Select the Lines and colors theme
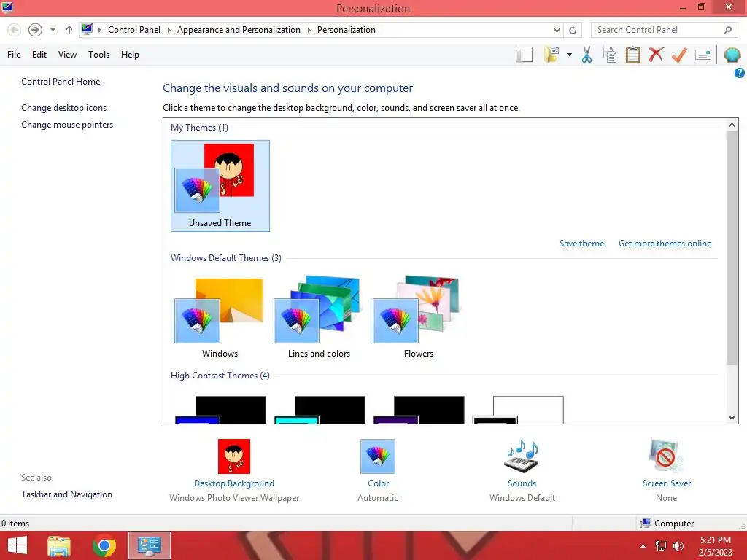Viewport: 747px width, 560px height. click(319, 318)
